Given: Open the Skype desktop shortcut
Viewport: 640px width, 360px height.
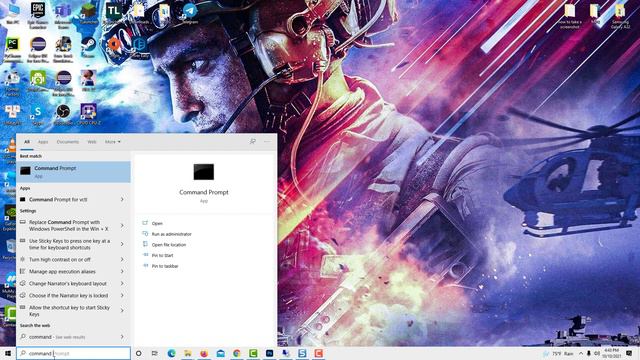Looking at the screenshot, I should [x=38, y=114].
